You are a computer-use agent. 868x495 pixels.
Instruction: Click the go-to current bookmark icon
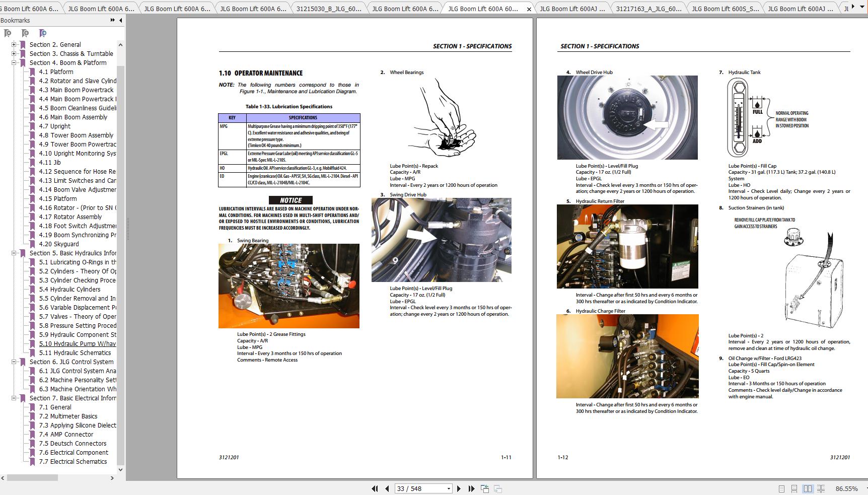(x=43, y=33)
